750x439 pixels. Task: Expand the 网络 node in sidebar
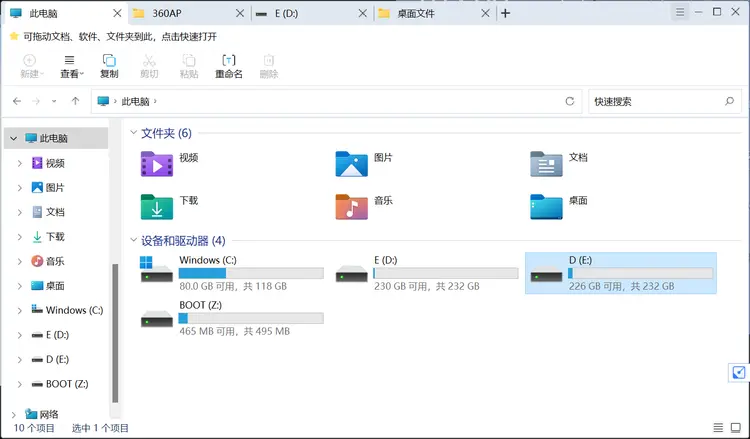click(14, 414)
